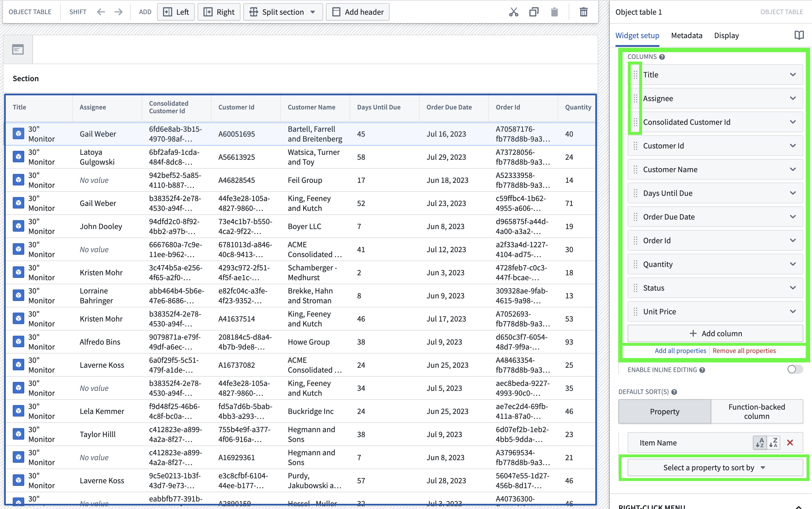Click the Columns help question mark icon
The image size is (812, 509).
(x=662, y=57)
